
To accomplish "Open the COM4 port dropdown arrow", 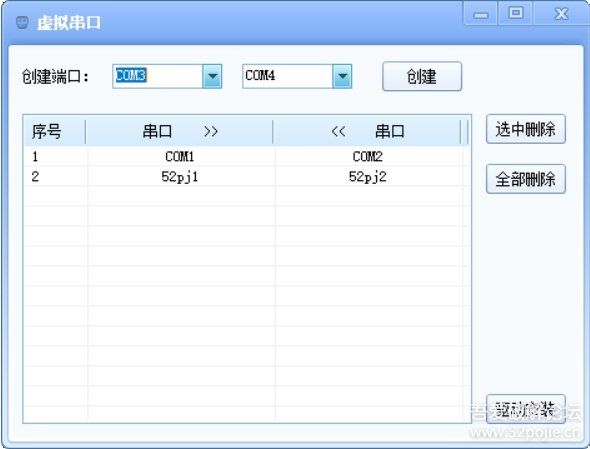I will [342, 76].
